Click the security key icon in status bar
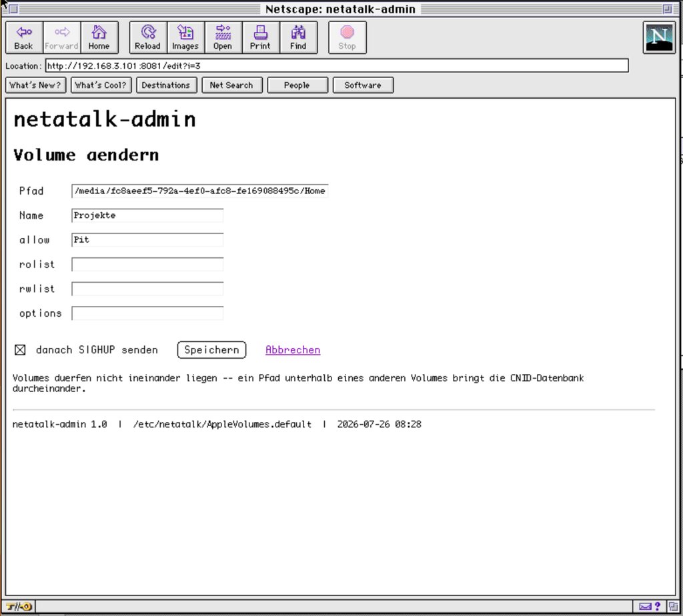 click(19, 606)
